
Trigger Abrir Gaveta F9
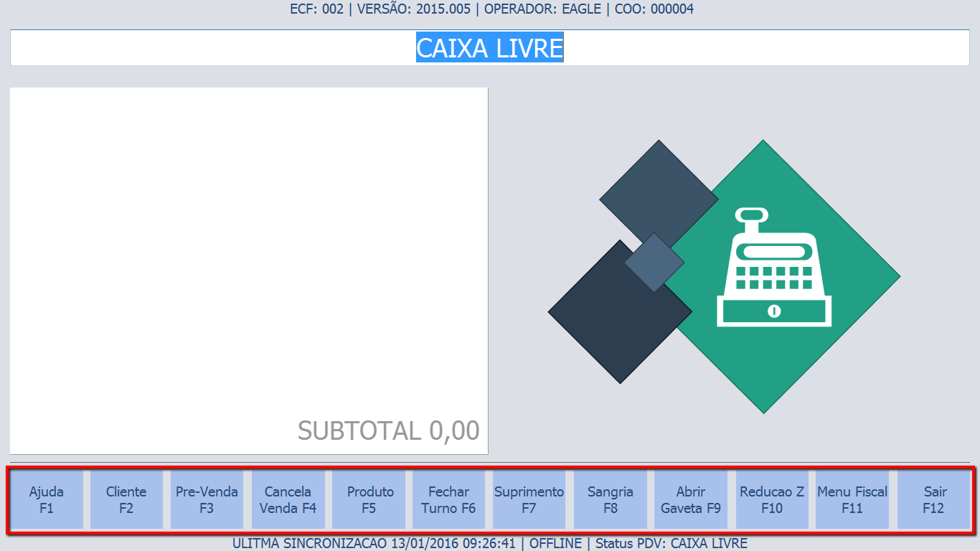coord(691,500)
